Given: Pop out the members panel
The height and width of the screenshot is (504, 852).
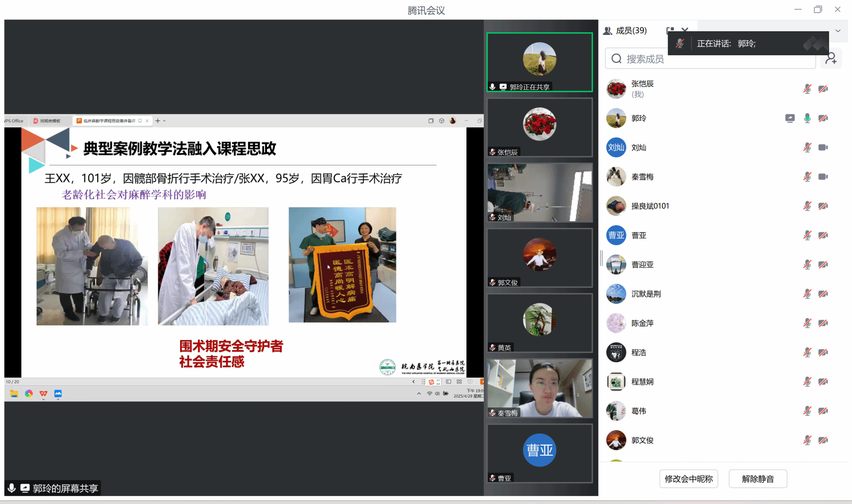Looking at the screenshot, I should pyautogui.click(x=670, y=30).
